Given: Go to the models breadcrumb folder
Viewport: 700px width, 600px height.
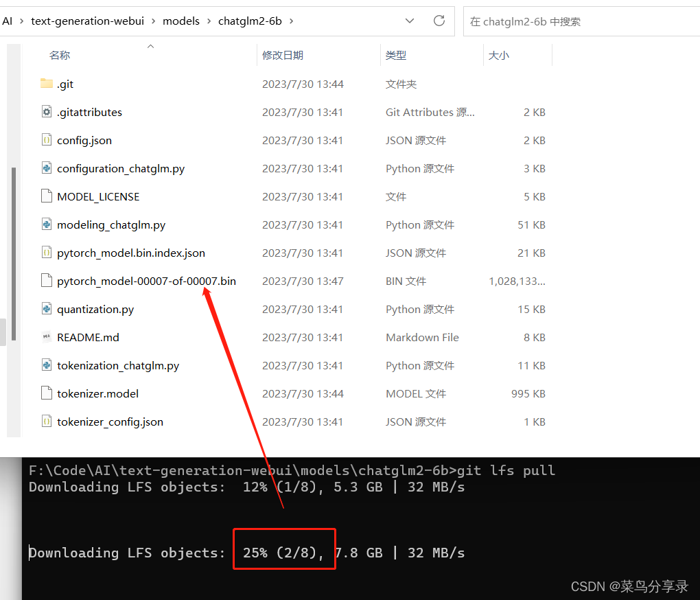Looking at the screenshot, I should pos(180,21).
